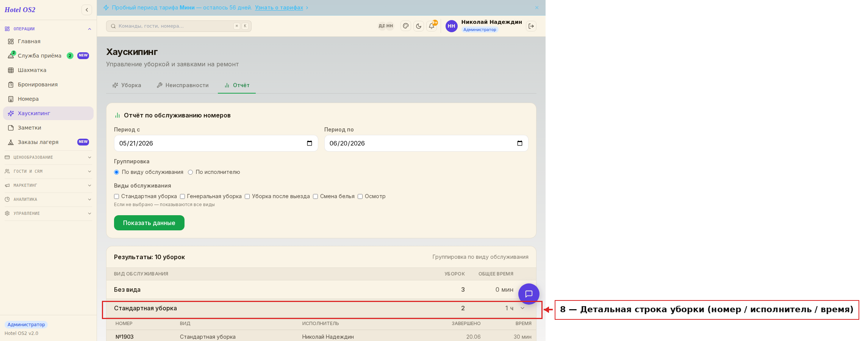Close the trial period banner
868x341 pixels.
[x=537, y=8]
